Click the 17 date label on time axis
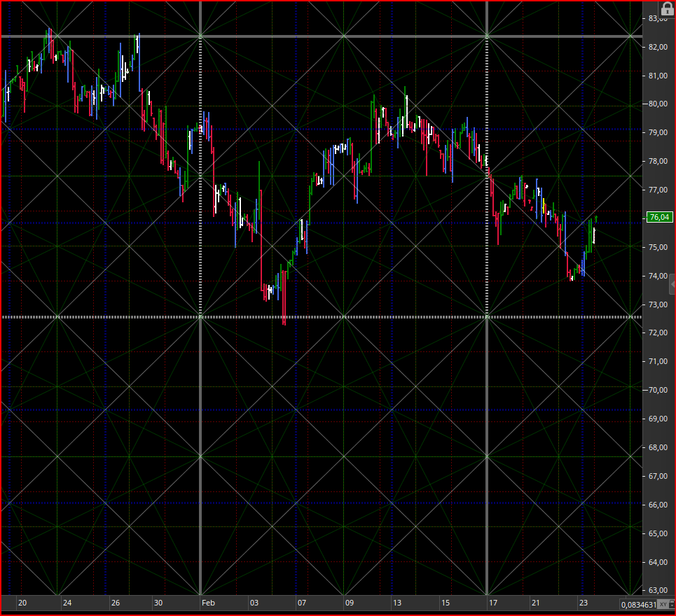 point(492,603)
